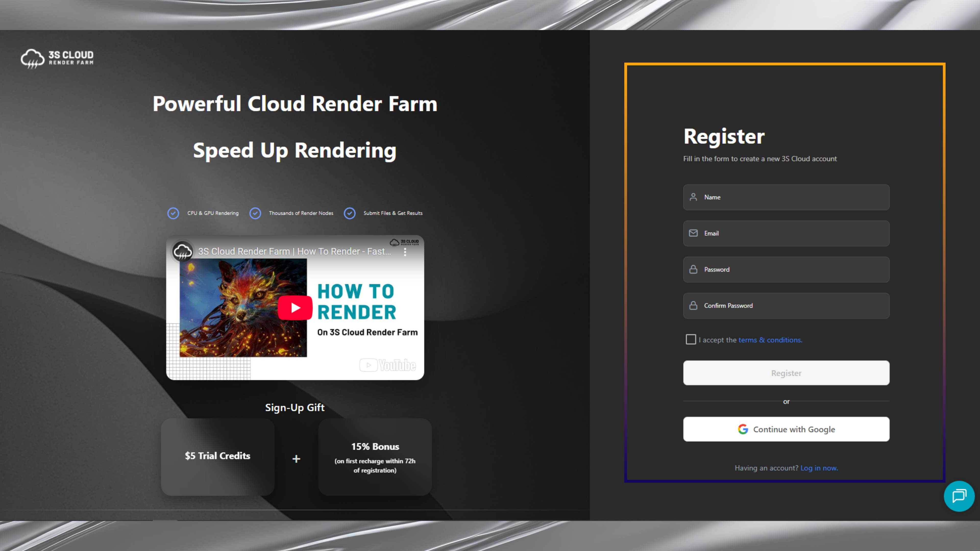
Task: Click the channel avatar on video header
Action: click(183, 251)
